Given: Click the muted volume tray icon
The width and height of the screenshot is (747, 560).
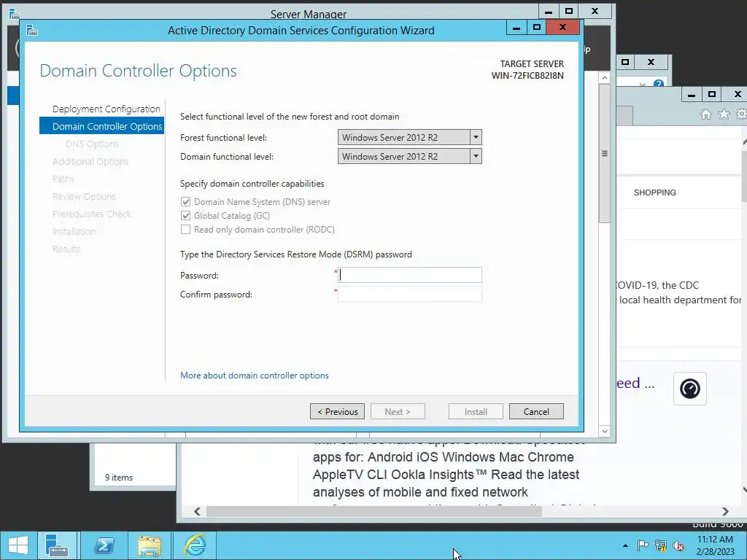Looking at the screenshot, I should coord(678,545).
